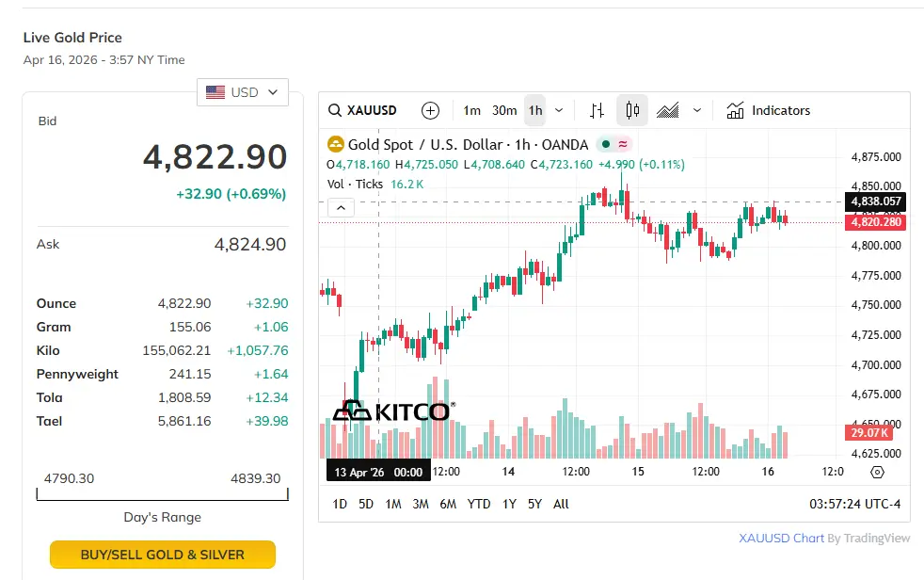Select the Bars chart style icon
Screen dimensions: 924x580
coord(597,111)
